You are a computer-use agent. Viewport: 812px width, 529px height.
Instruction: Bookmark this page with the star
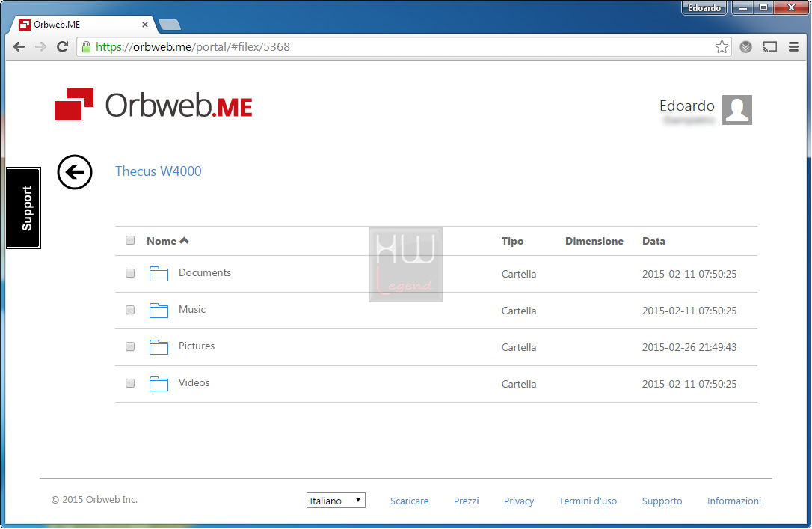pos(722,47)
